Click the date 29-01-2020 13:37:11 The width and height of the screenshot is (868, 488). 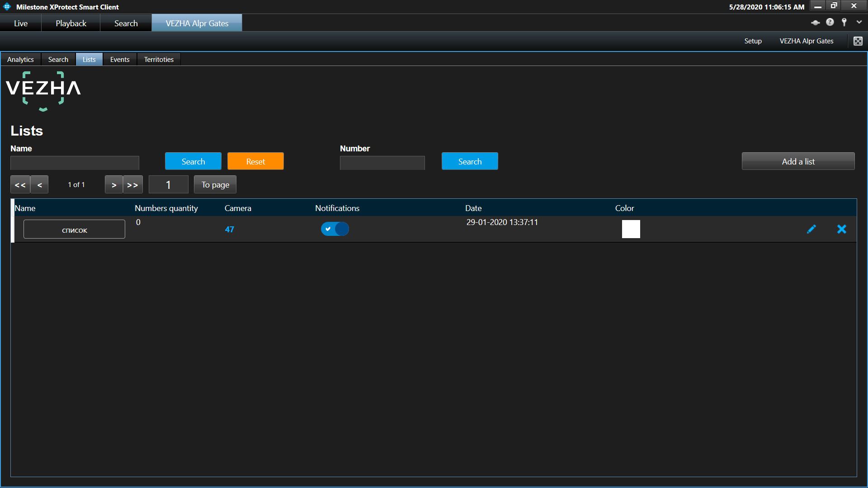(502, 222)
